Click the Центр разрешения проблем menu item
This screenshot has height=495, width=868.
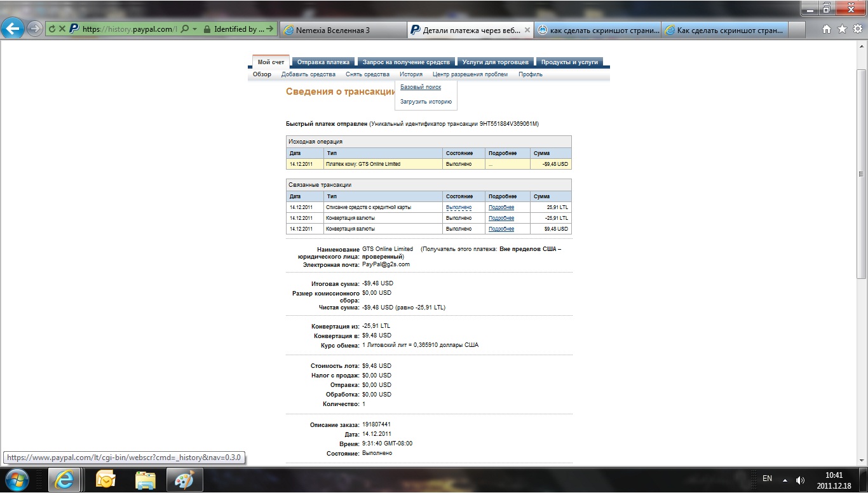point(470,74)
